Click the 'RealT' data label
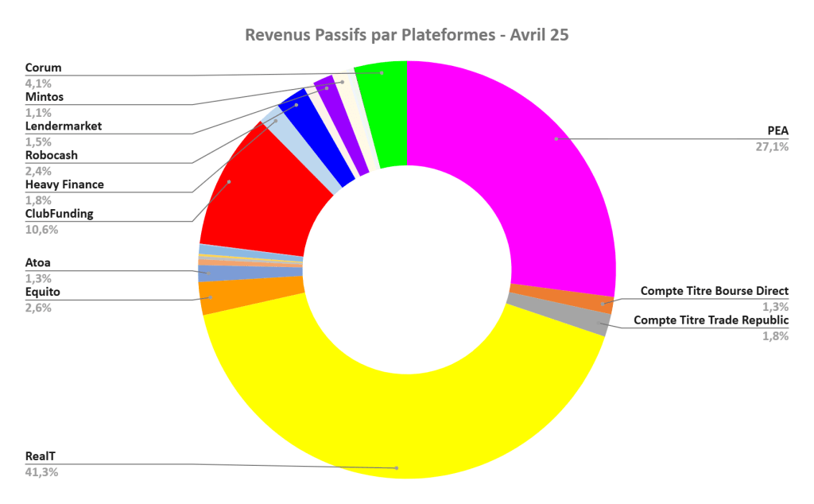 coord(41,457)
